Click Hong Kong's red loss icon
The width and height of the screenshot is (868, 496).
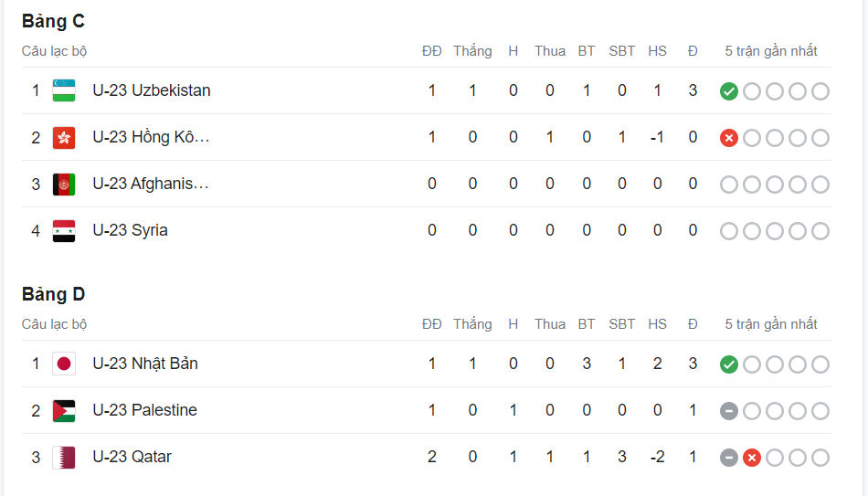728,137
